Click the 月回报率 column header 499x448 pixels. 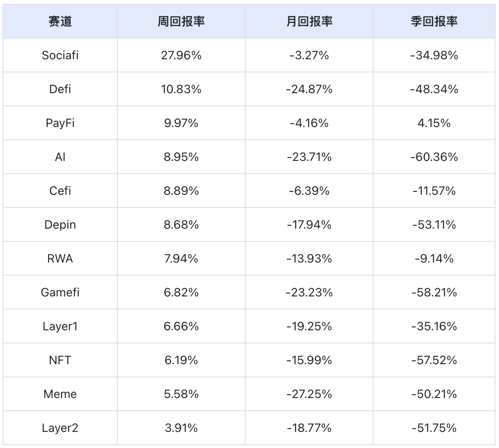309,21
